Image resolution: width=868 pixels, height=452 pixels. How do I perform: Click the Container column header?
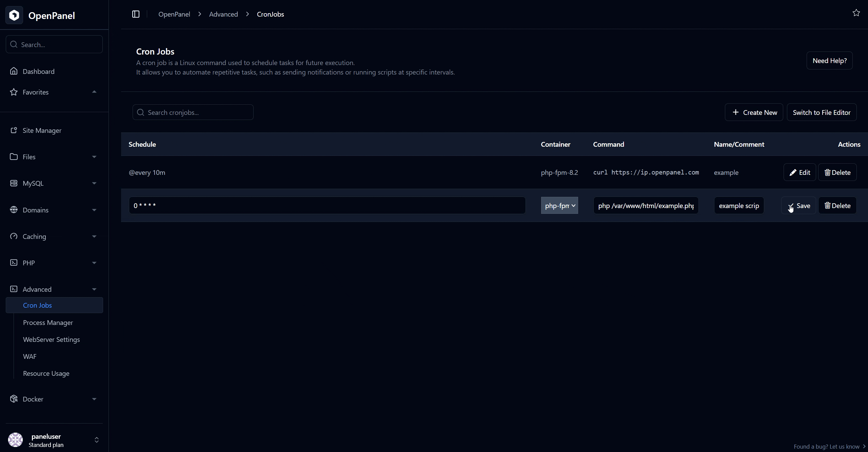click(x=555, y=144)
